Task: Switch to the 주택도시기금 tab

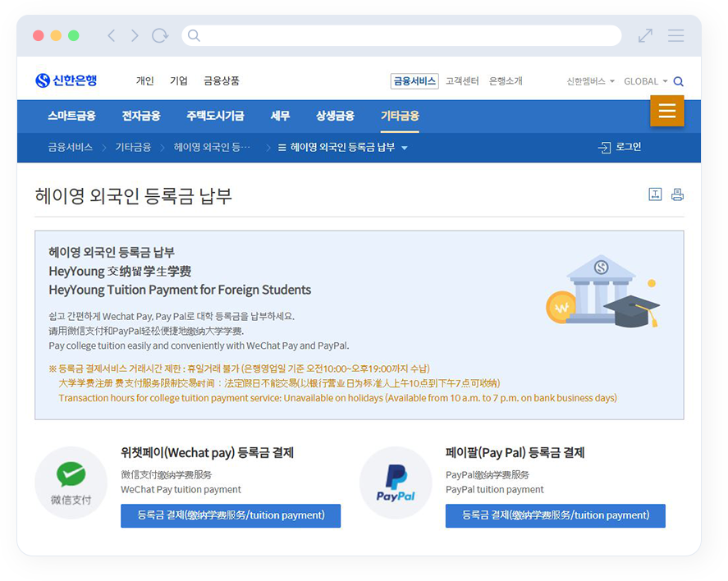Action: (x=215, y=116)
